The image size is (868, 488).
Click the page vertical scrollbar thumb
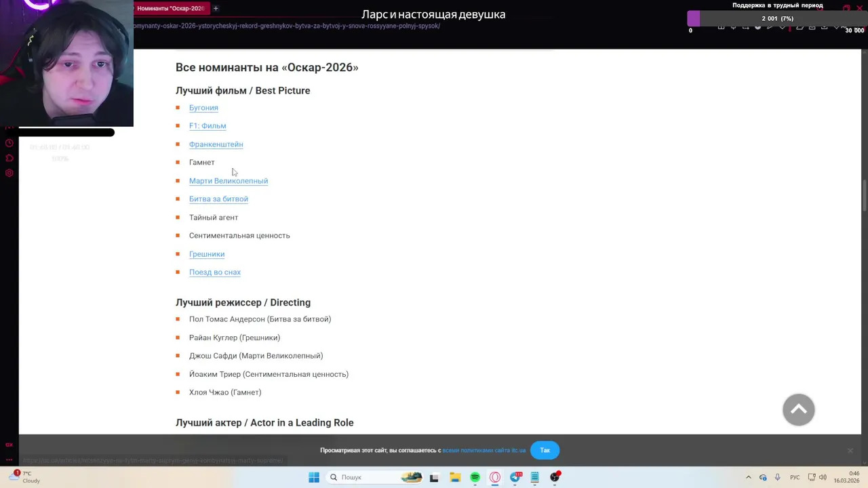tap(864, 197)
